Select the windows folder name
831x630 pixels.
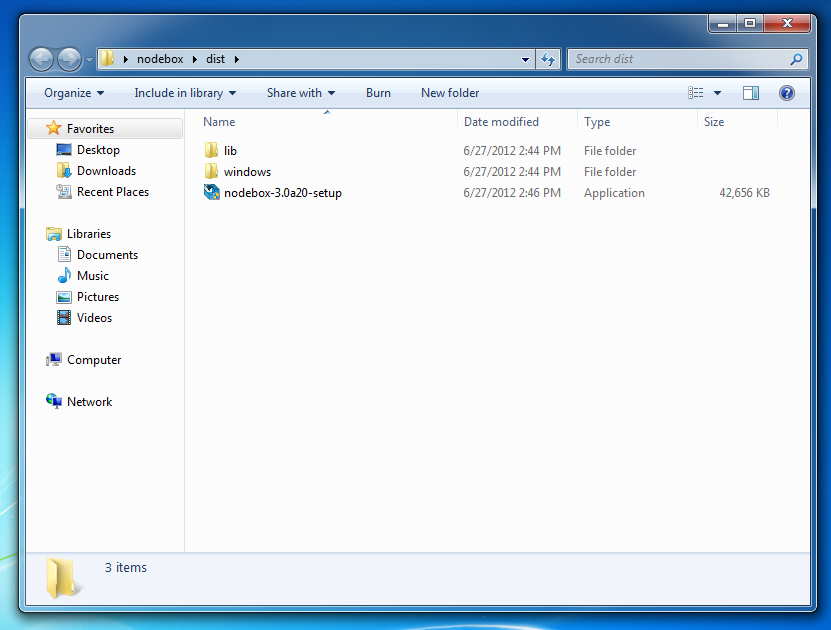click(247, 172)
